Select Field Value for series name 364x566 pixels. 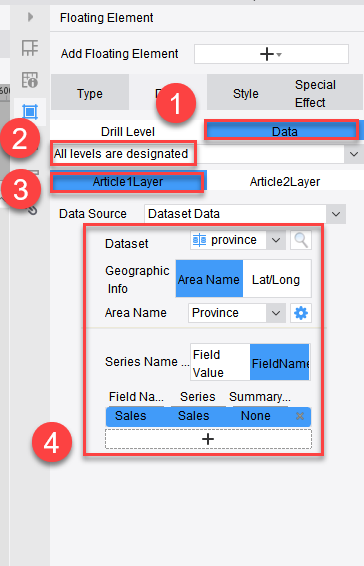click(220, 362)
